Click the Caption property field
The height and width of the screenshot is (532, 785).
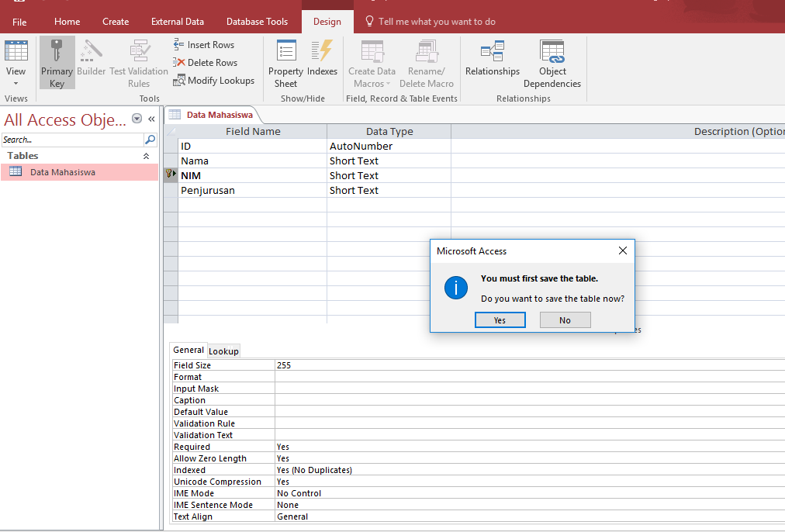pos(530,400)
